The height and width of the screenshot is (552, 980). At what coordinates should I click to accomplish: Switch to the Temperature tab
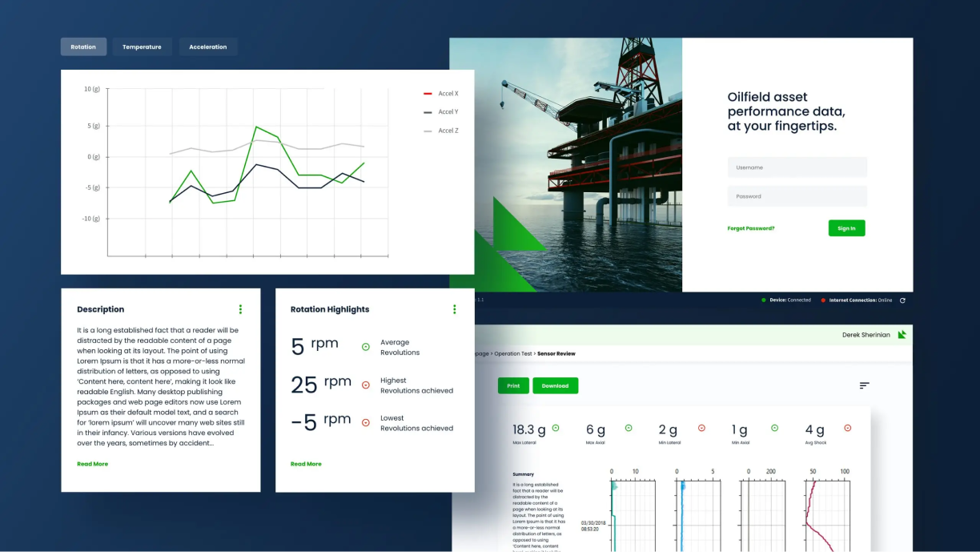pyautogui.click(x=142, y=47)
